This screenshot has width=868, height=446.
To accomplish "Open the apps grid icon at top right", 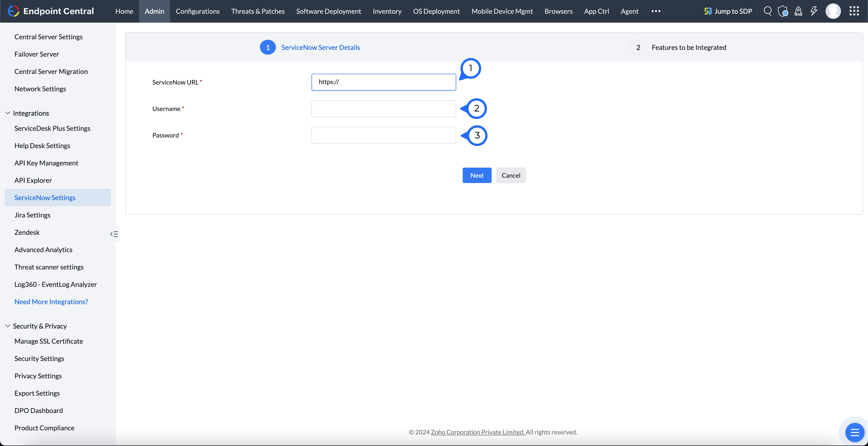I will pos(854,11).
